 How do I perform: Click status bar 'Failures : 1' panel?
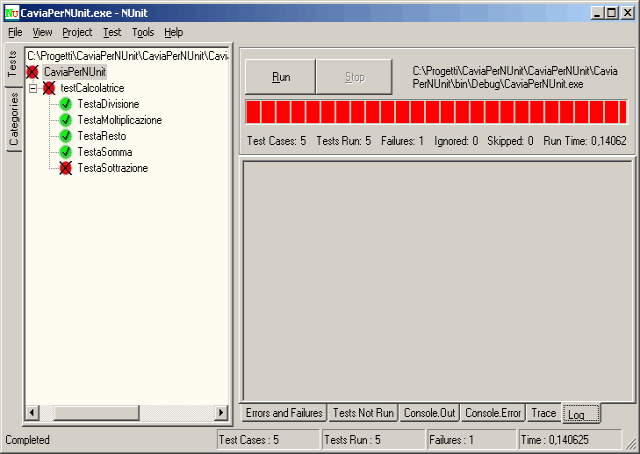pos(471,440)
